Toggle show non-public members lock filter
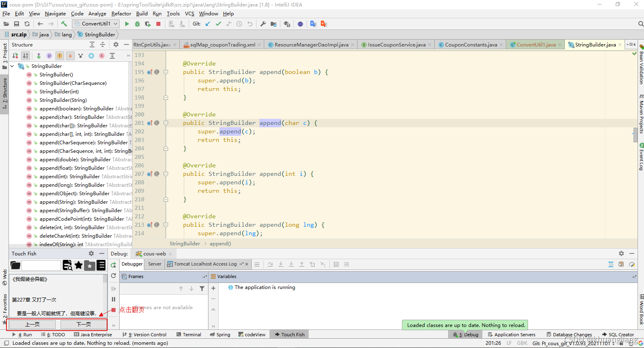644x348 pixels. coord(70,56)
